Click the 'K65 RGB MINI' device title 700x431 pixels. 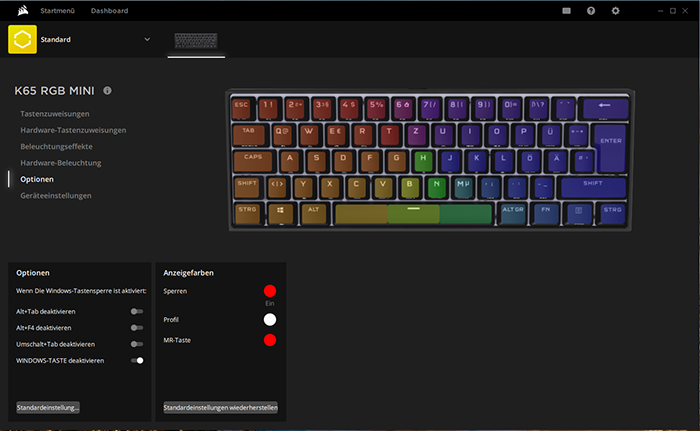coord(54,91)
